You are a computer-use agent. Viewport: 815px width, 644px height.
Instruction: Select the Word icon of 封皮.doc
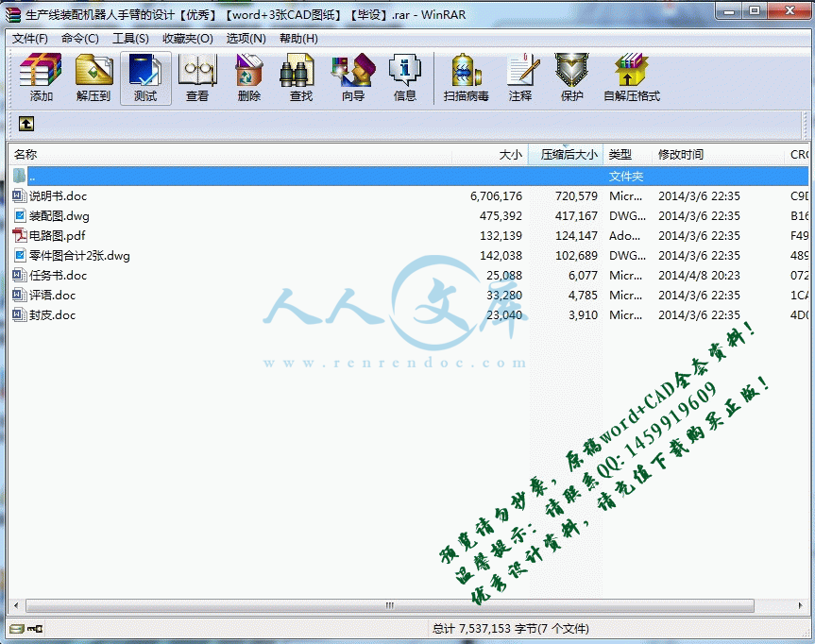pos(20,314)
